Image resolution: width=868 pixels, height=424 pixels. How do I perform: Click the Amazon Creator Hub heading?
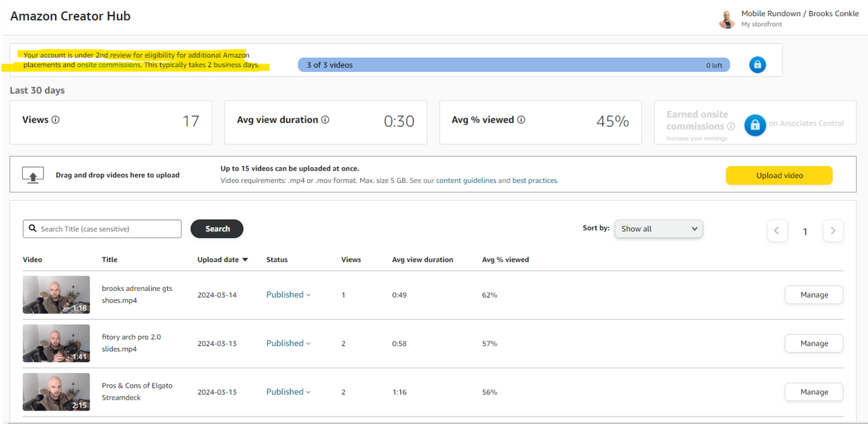pyautogui.click(x=71, y=16)
